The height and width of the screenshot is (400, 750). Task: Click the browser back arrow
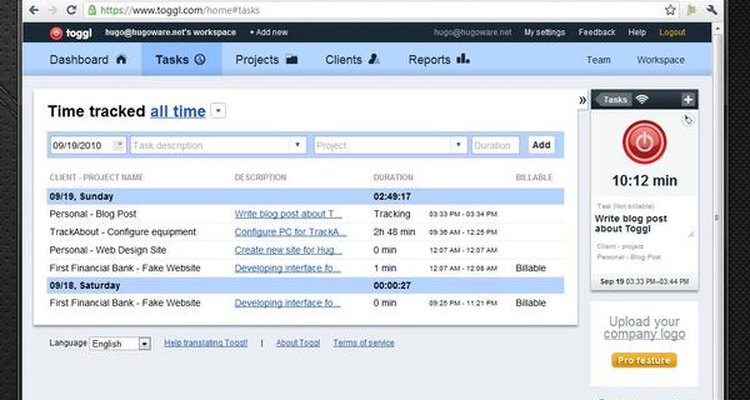pyautogui.click(x=33, y=10)
